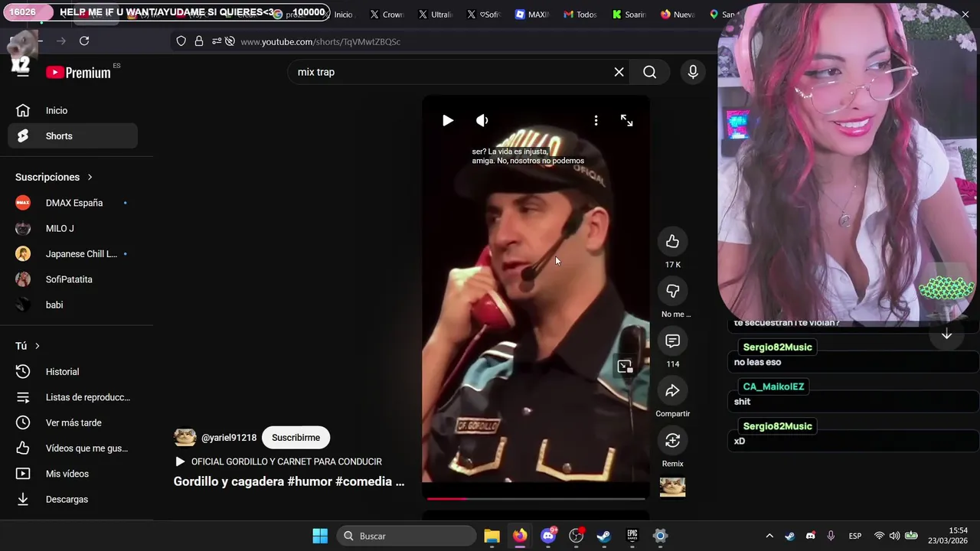Open Listas de reproducción
980x551 pixels.
(x=73, y=397)
